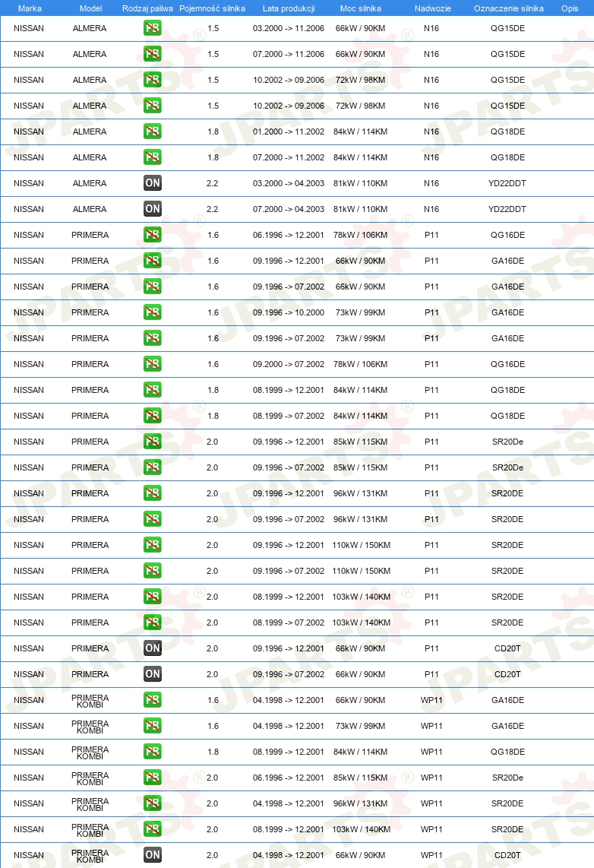Screen dimensions: 594x868
Task: Click '73kW / 99KM' in Primera 09.1996 -> 10.2000 row
Action: click(x=361, y=312)
